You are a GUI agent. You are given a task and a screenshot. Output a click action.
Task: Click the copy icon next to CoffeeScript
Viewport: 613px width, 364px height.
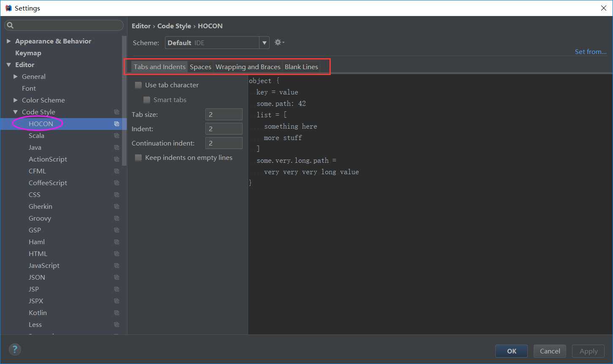117,183
